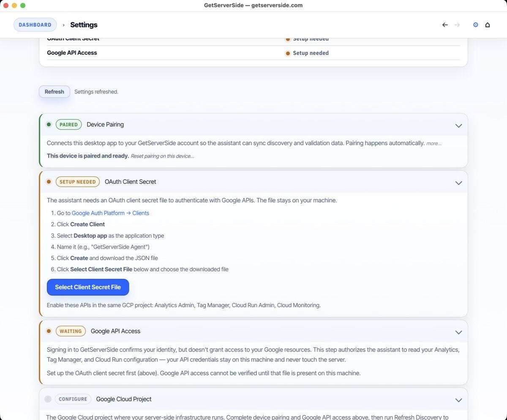The image size is (507, 420).
Task: Click the Select Client Secret File button
Action: coord(88,287)
